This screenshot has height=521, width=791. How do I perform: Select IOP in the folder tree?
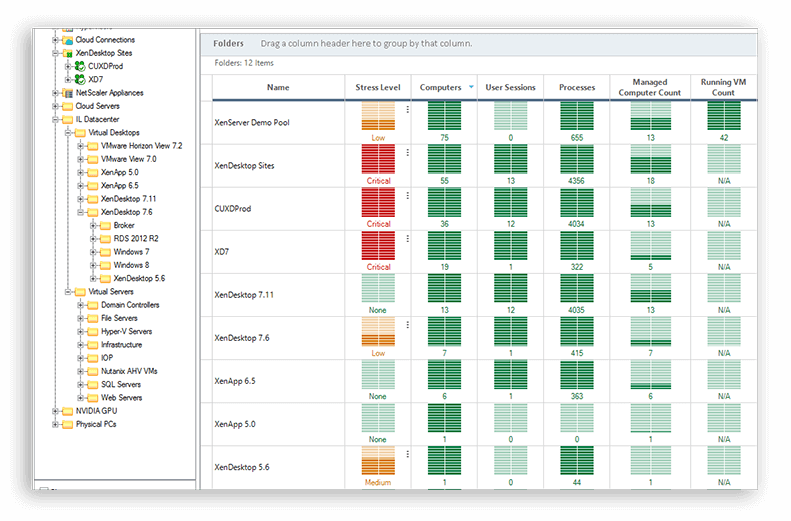tap(107, 358)
